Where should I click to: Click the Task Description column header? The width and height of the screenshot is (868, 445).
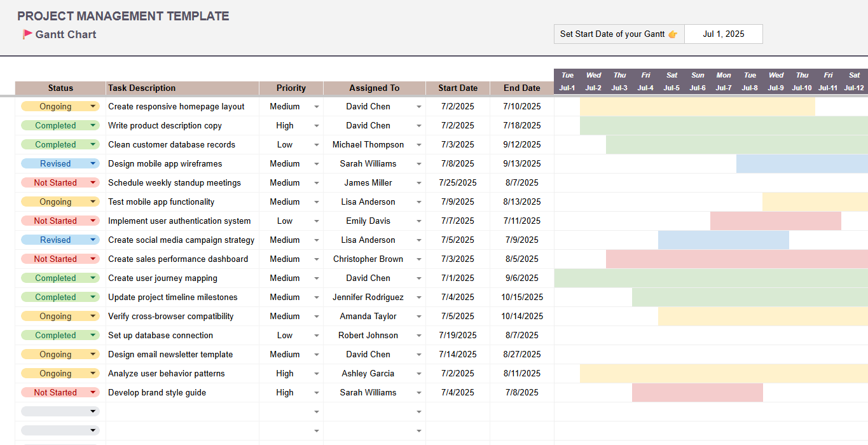point(182,88)
